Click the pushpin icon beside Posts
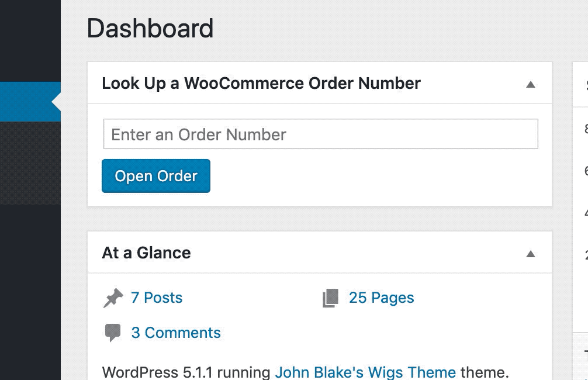588x380 pixels. click(x=113, y=298)
